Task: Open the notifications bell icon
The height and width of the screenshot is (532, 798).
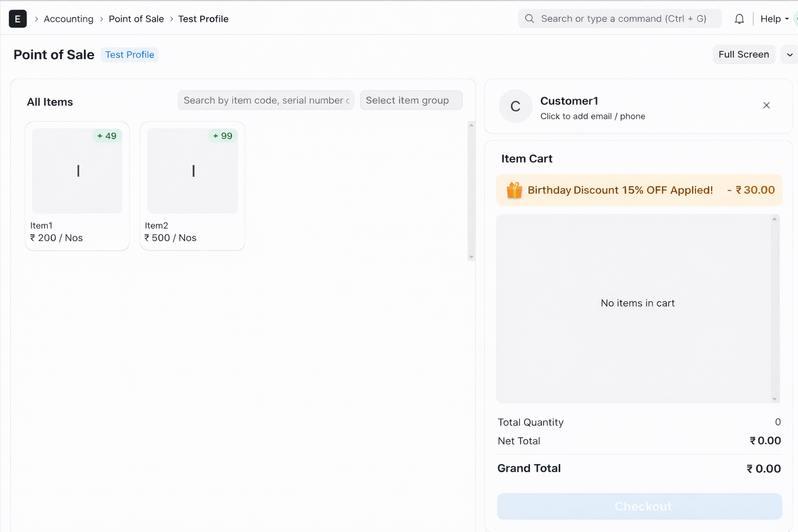Action: click(x=739, y=19)
